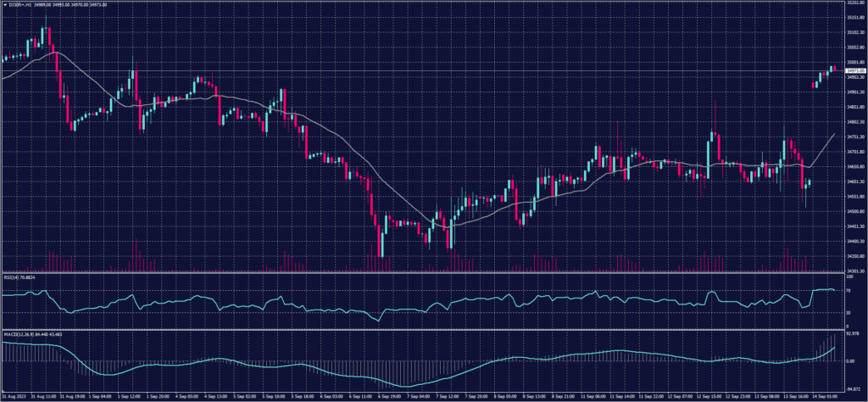The image size is (868, 402).
Task: Click the latest candle after the price gap
Action: pos(833,69)
